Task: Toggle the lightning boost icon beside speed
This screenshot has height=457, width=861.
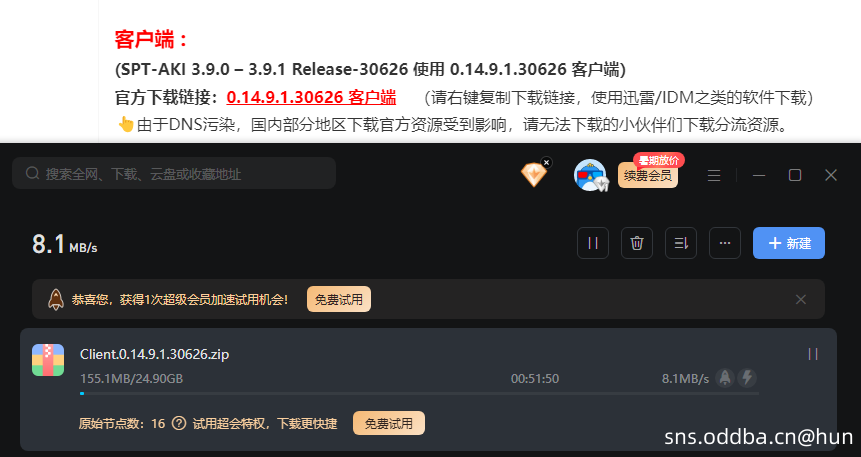Action: click(747, 378)
